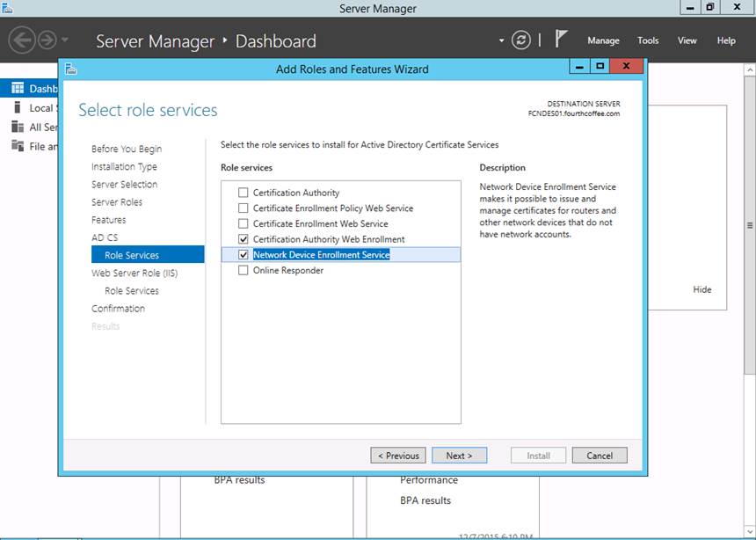
Task: Tick the Online Responder checkbox
Action: [x=244, y=271]
